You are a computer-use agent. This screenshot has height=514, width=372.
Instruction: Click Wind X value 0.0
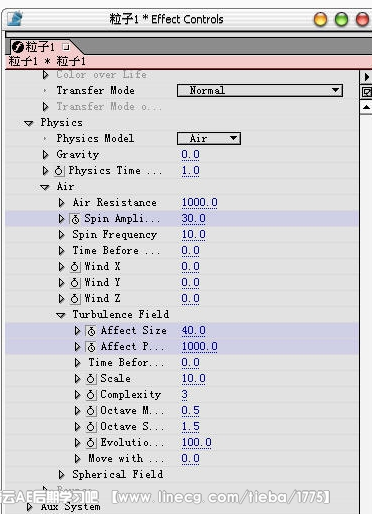click(190, 267)
